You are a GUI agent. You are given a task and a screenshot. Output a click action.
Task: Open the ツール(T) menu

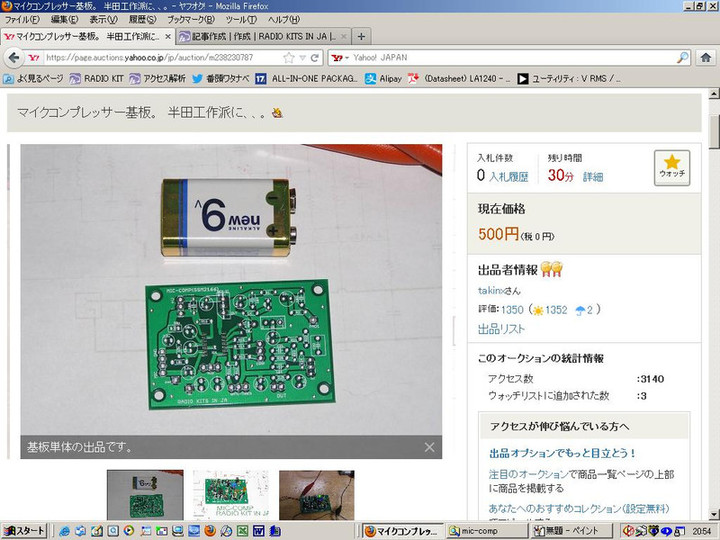[241, 20]
